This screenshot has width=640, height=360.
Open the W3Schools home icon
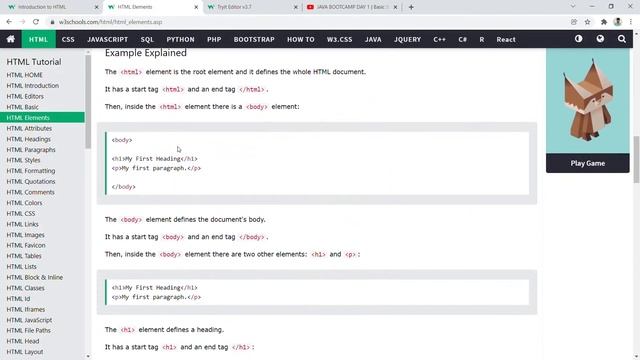pos(11,39)
